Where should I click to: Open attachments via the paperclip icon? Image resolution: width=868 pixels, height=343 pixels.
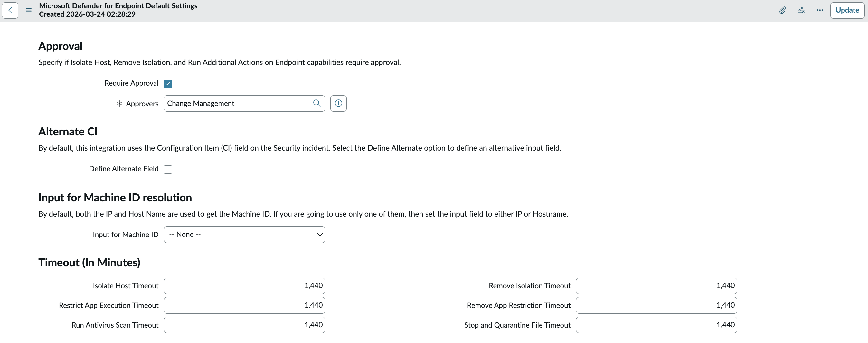tap(782, 10)
